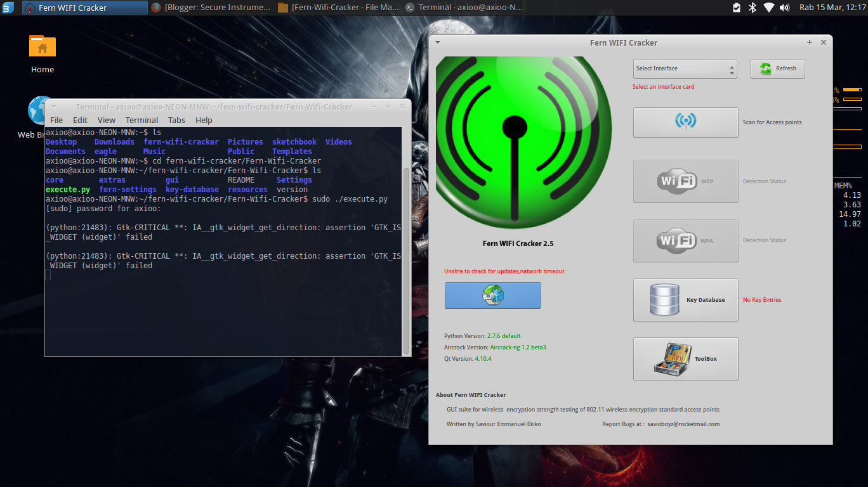Click the shade arrow on Fern's title bar

437,42
